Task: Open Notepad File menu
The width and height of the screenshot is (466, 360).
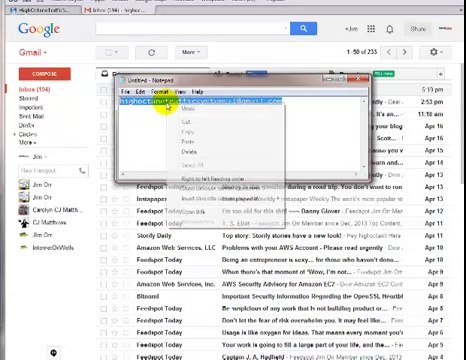Action: (125, 92)
